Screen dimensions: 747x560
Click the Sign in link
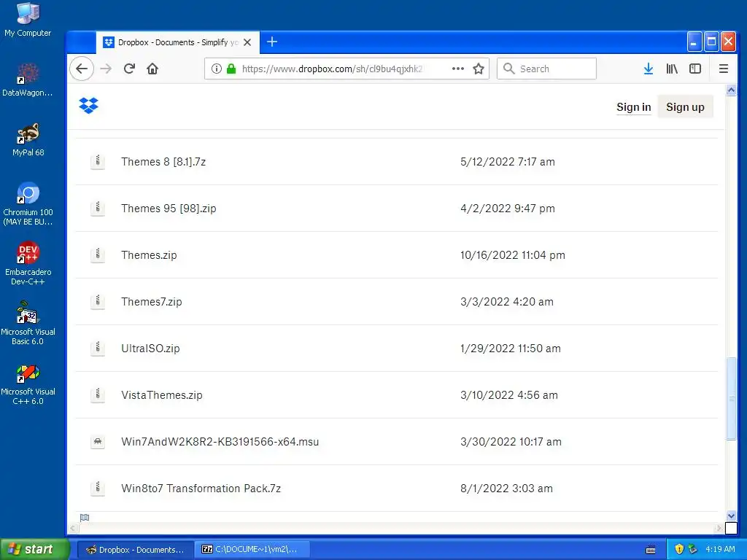pos(634,107)
